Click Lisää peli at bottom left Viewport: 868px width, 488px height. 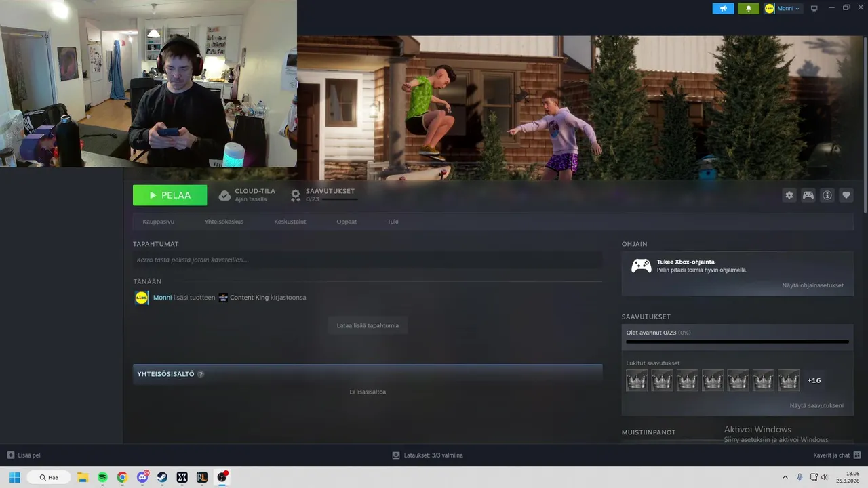coord(24,455)
